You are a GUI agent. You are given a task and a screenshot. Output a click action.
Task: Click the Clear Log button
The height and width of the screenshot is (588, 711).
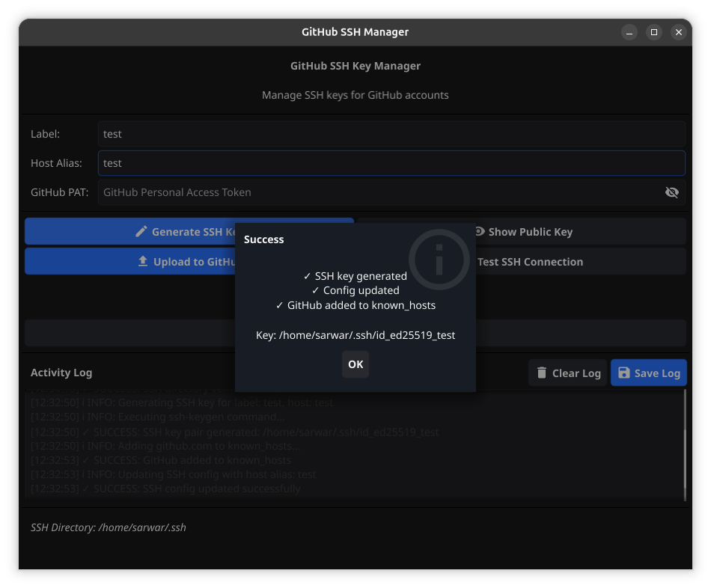(x=568, y=373)
